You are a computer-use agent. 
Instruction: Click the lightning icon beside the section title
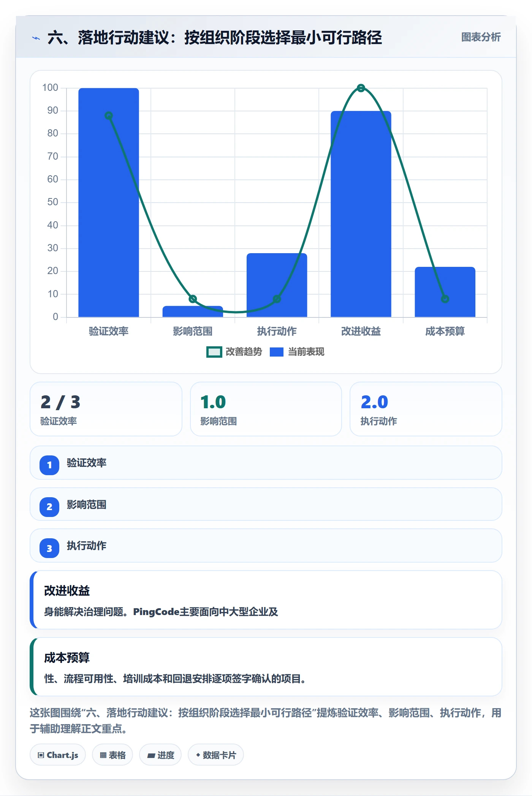36,38
